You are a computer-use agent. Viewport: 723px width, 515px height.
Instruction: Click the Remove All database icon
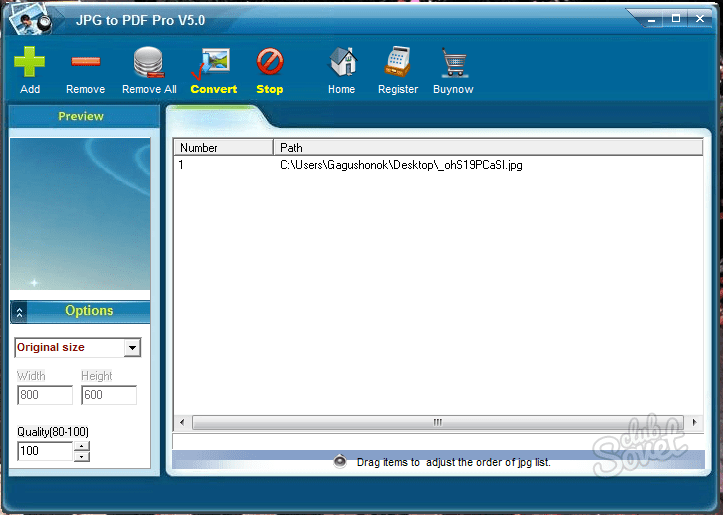coord(149,62)
